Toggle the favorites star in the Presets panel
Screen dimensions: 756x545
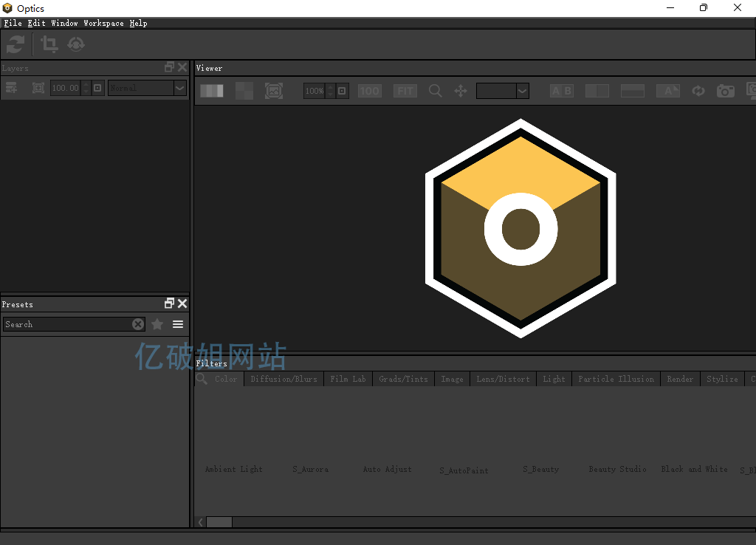(x=157, y=324)
